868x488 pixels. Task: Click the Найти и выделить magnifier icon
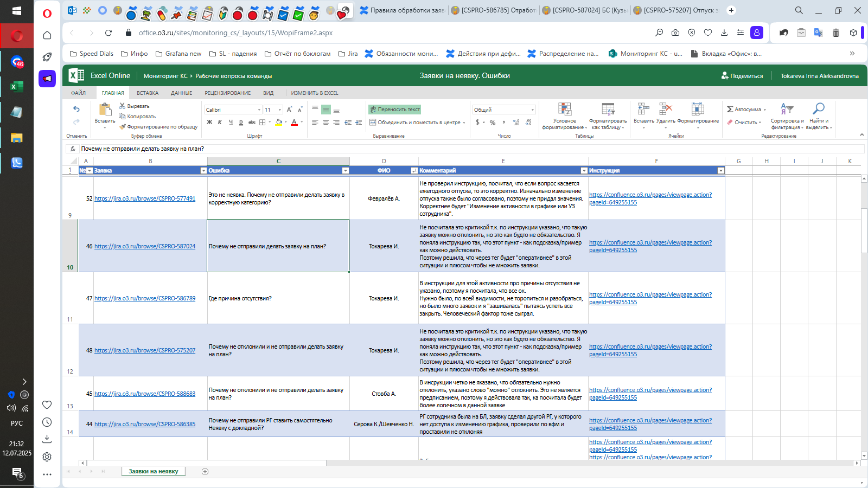pos(819,108)
